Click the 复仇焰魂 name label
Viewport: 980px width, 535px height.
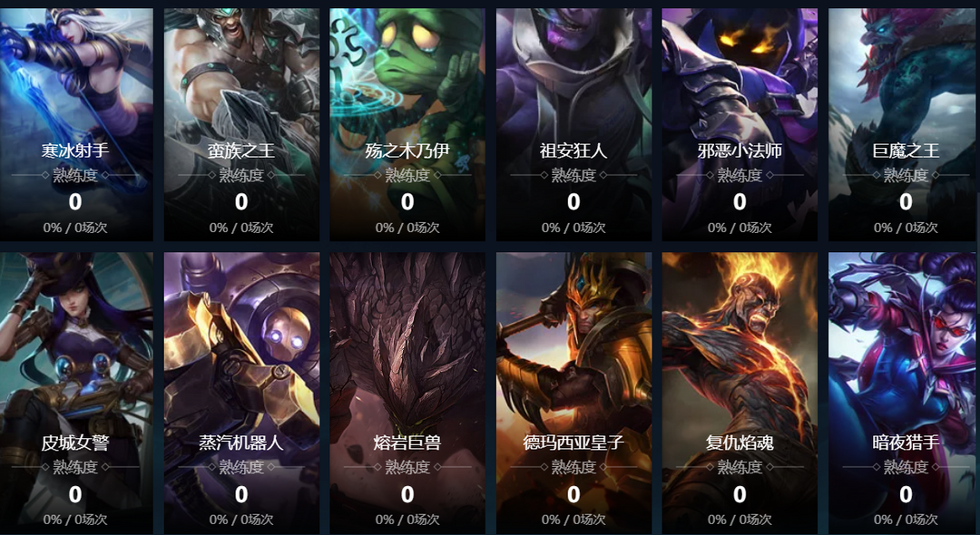740,443
